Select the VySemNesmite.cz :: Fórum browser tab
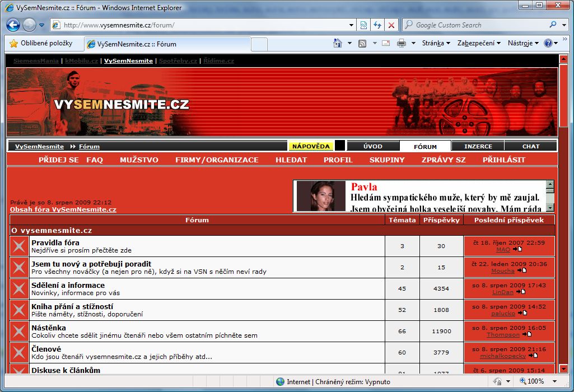This screenshot has width=574, height=392. coord(168,44)
